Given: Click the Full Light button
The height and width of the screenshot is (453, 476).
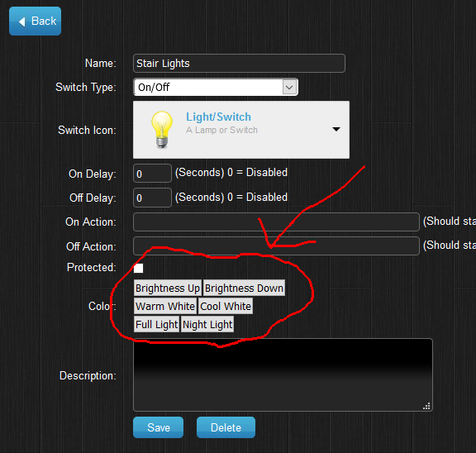Looking at the screenshot, I should pyautogui.click(x=157, y=324).
